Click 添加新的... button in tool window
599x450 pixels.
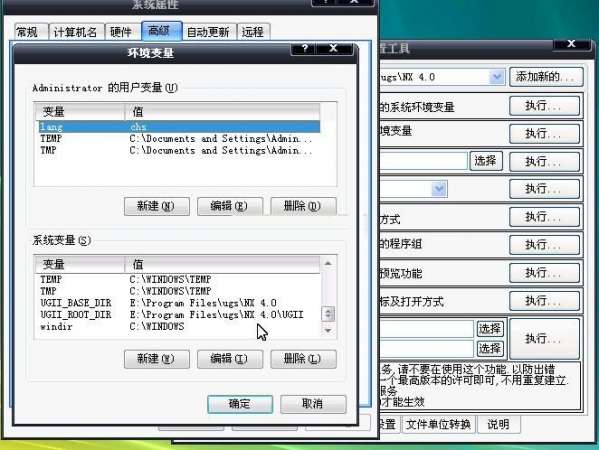pos(546,77)
